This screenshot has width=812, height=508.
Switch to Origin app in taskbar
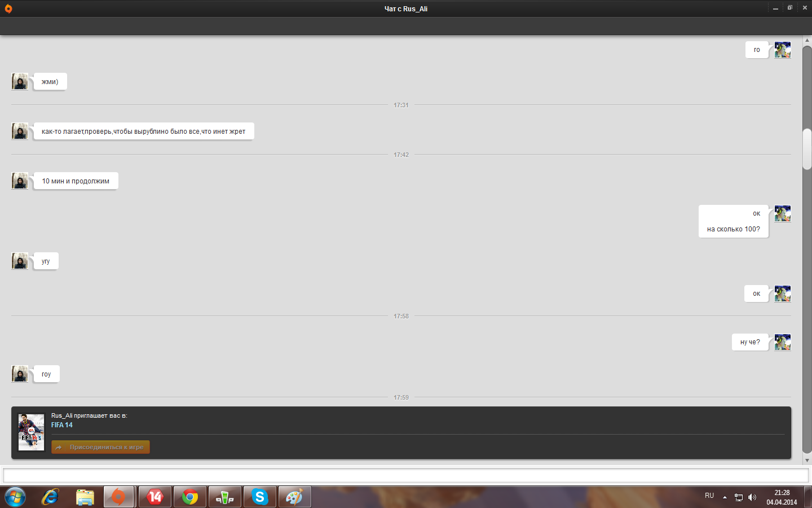pos(118,497)
